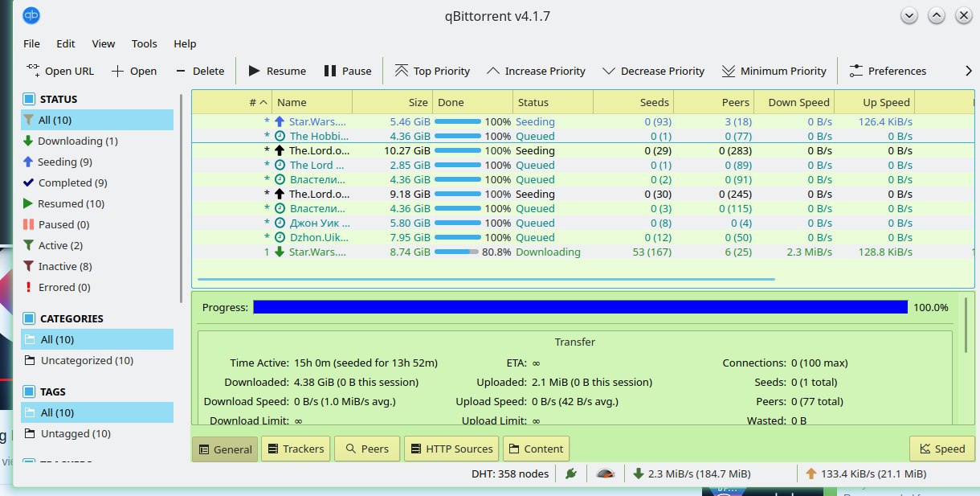Click the blue Progress bar

click(580, 307)
